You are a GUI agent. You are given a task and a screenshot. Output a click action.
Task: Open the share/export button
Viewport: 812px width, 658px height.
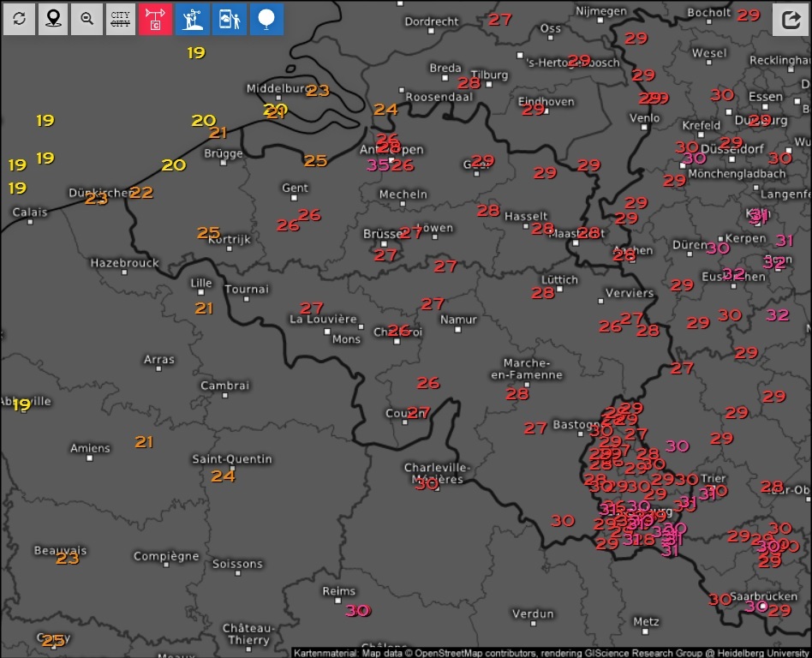[791, 20]
